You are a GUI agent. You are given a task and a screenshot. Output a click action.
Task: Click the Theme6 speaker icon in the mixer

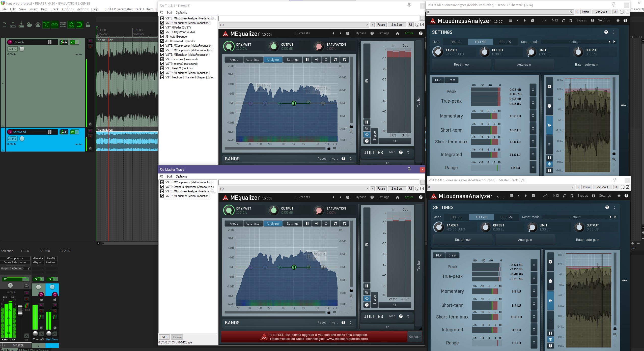pyautogui.click(x=41, y=300)
